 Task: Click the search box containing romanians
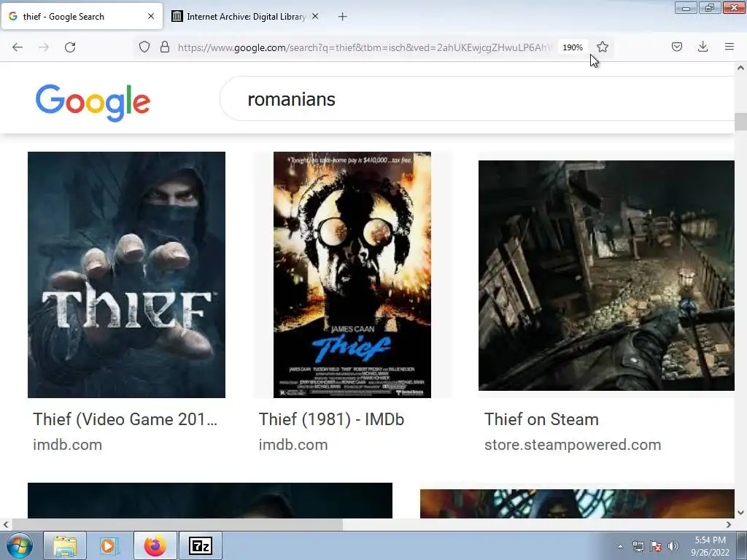point(476,99)
